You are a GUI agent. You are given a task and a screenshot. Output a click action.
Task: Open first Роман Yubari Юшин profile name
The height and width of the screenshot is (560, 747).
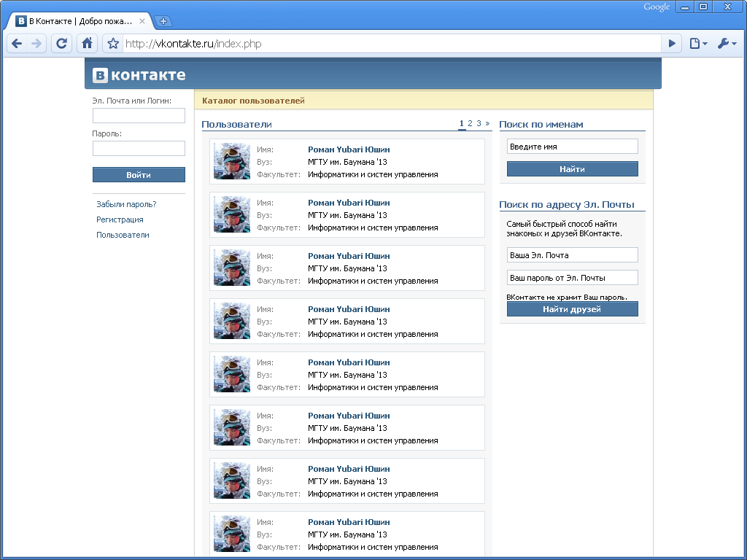[349, 149]
